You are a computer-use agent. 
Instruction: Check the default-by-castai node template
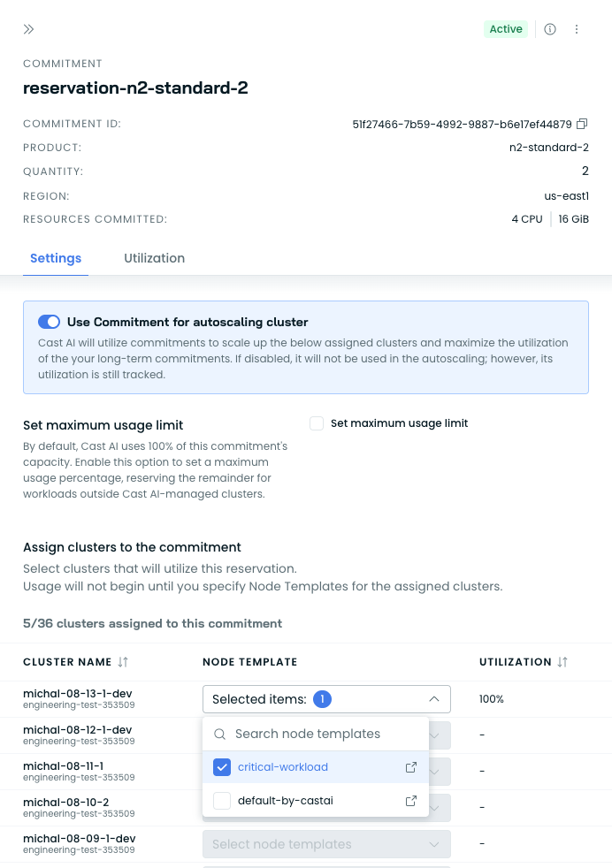pyautogui.click(x=222, y=801)
